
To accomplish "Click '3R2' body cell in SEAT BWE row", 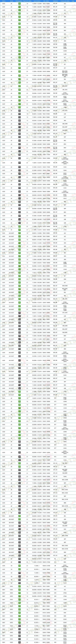I will click(55, 613).
